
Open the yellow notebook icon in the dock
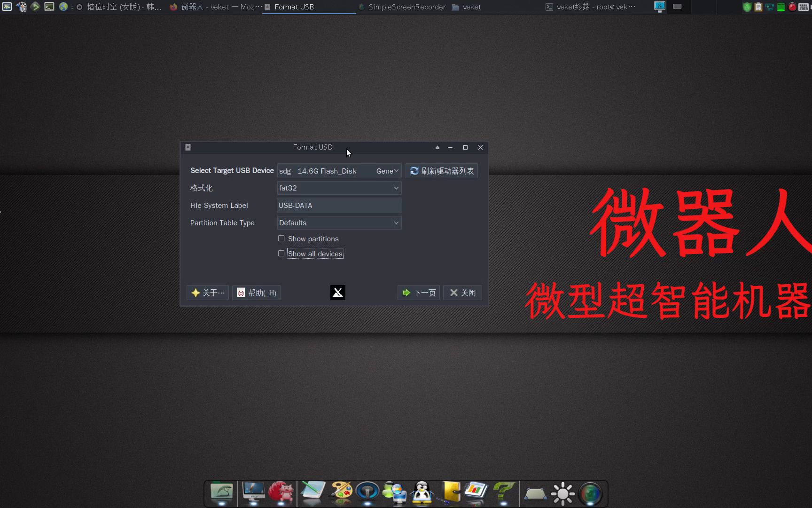tap(450, 492)
